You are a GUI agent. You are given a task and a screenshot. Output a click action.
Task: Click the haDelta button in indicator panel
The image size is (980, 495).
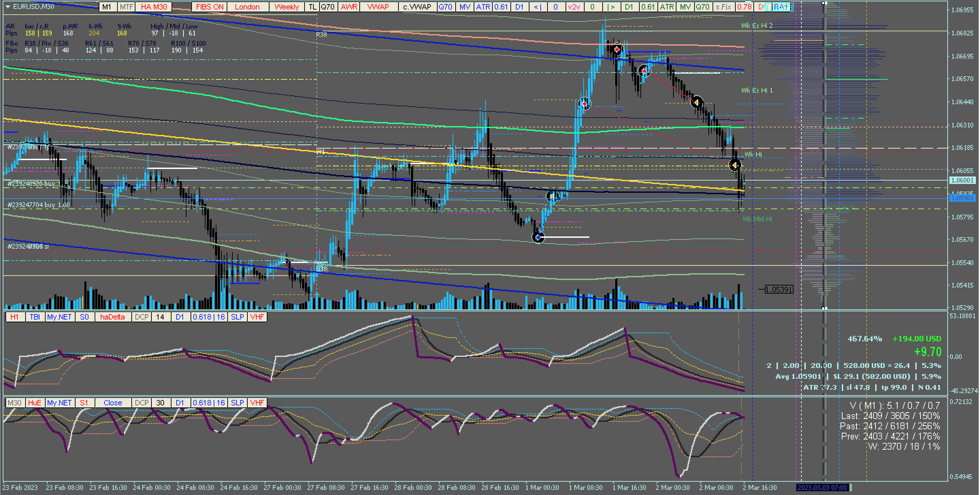112,317
